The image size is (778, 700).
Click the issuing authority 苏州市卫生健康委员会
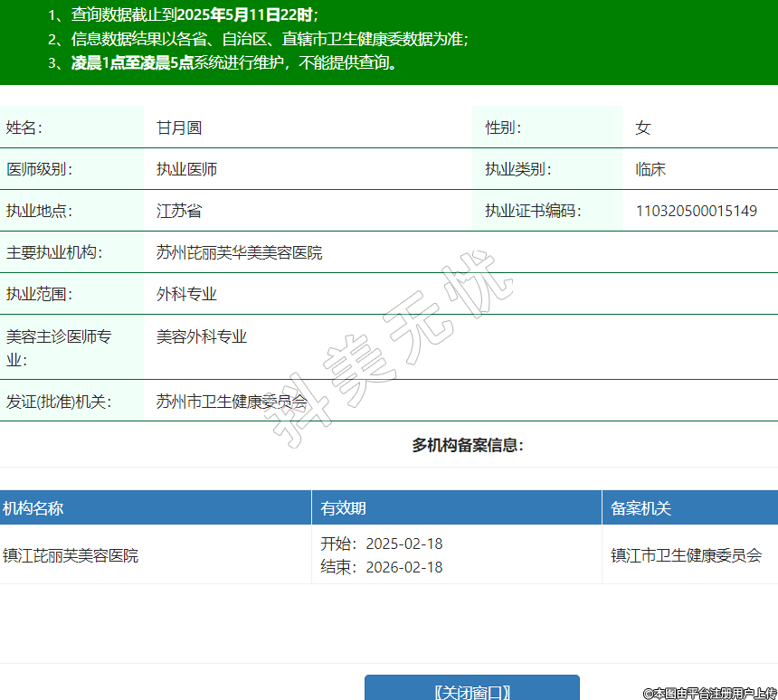[232, 401]
